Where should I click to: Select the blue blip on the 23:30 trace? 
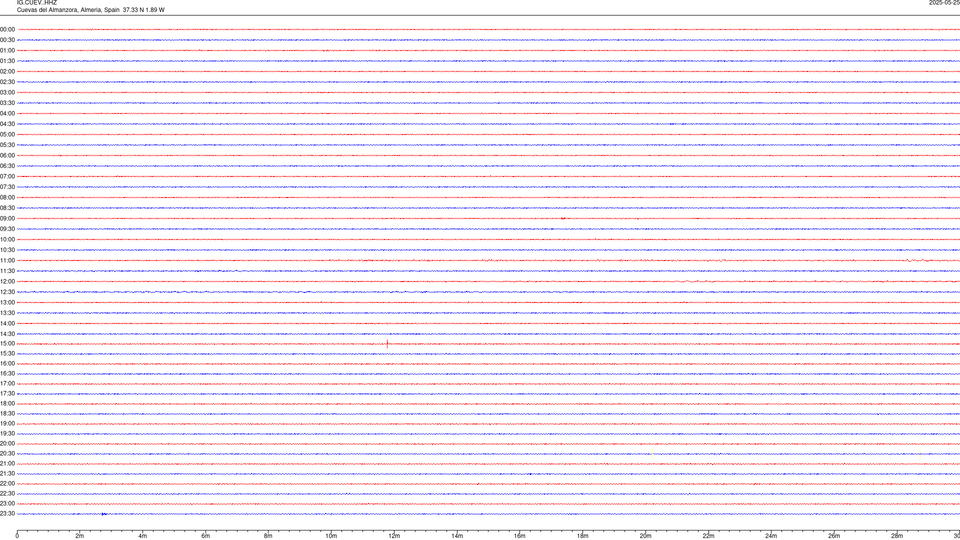104,514
